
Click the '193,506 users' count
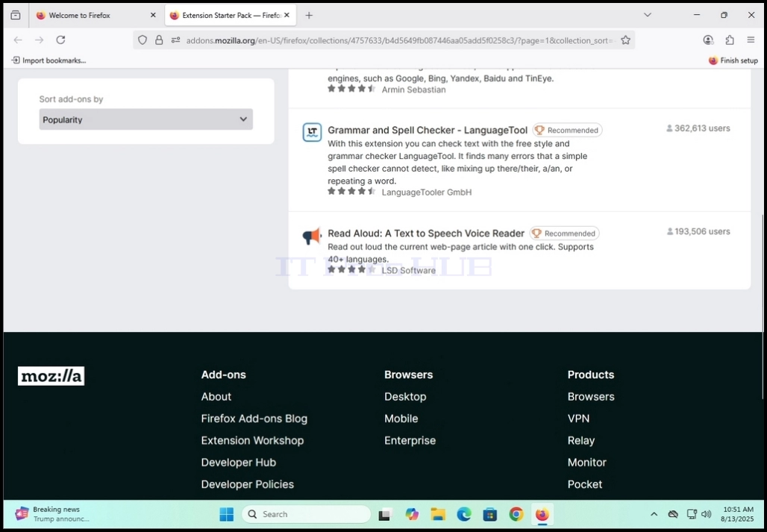698,231
